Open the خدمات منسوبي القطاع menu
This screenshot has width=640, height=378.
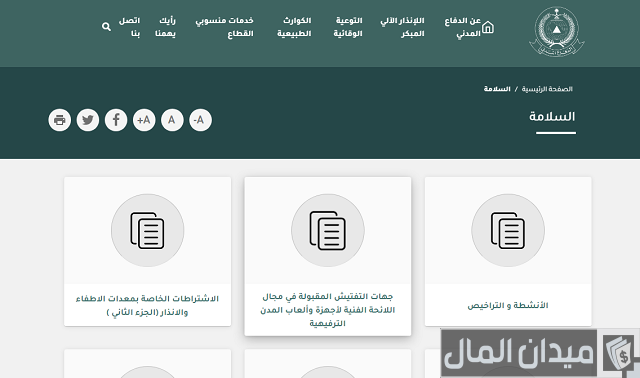click(224, 27)
